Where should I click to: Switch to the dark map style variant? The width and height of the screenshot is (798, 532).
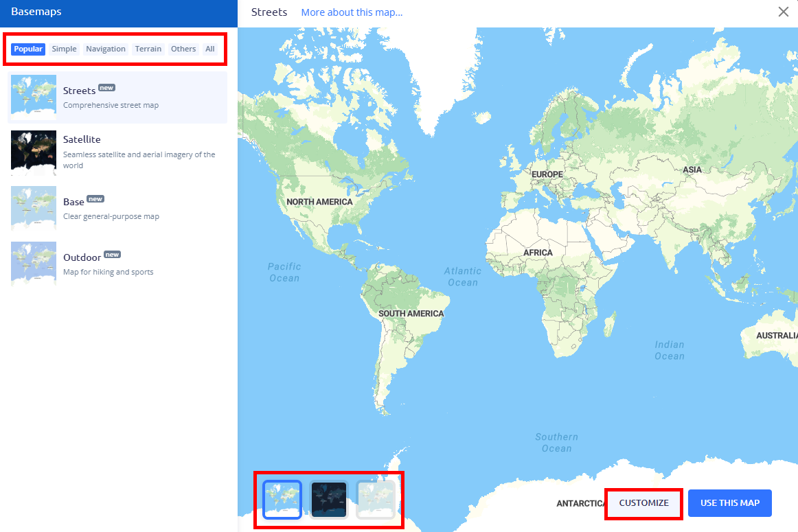click(328, 500)
